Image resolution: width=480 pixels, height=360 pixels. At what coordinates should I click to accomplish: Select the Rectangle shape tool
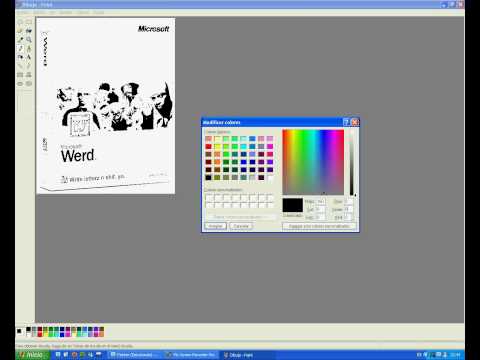click(20, 75)
